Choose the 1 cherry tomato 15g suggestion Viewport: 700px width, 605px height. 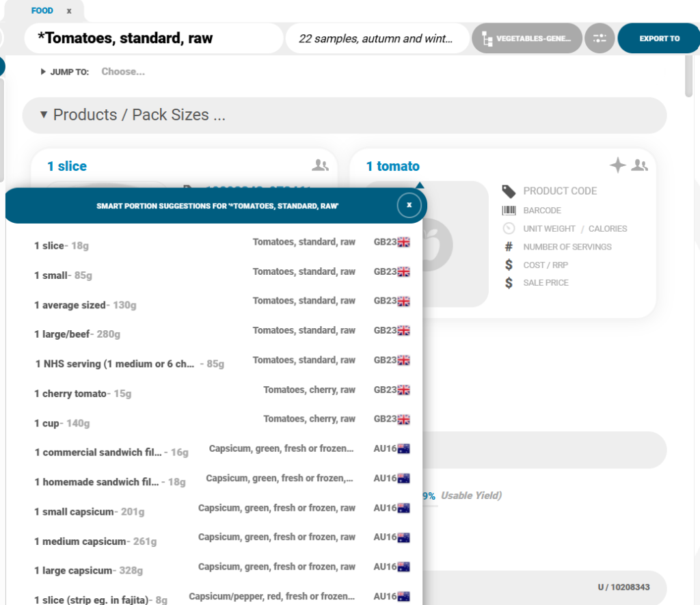click(x=83, y=394)
